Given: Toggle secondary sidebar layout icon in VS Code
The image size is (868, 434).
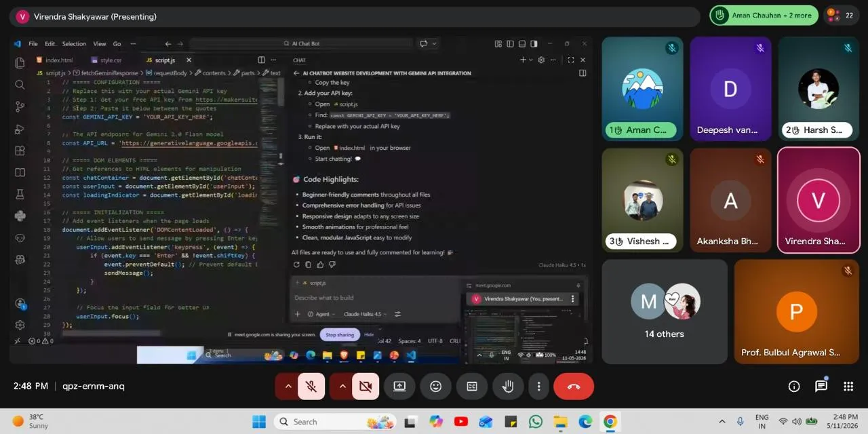Looking at the screenshot, I should click(x=534, y=43).
